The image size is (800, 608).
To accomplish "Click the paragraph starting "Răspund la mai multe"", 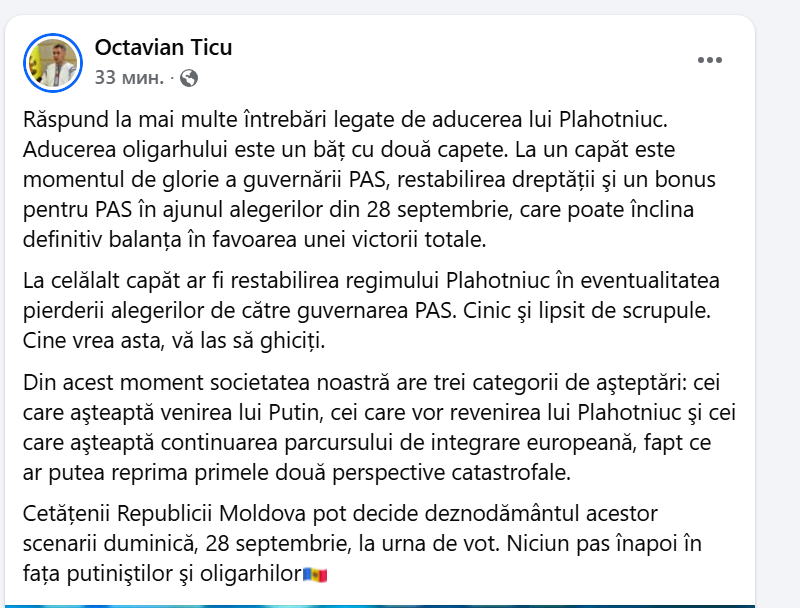I will click(371, 179).
